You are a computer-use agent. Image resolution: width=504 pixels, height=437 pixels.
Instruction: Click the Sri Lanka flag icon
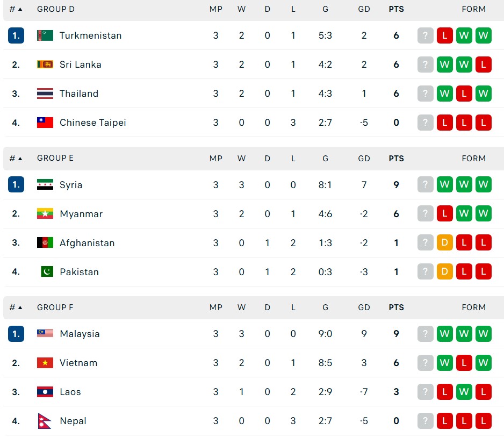45,65
